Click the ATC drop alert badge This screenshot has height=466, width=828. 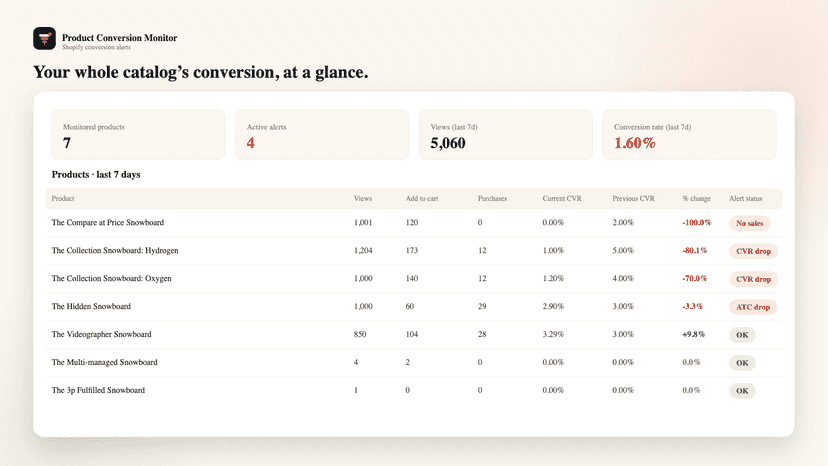click(x=753, y=307)
